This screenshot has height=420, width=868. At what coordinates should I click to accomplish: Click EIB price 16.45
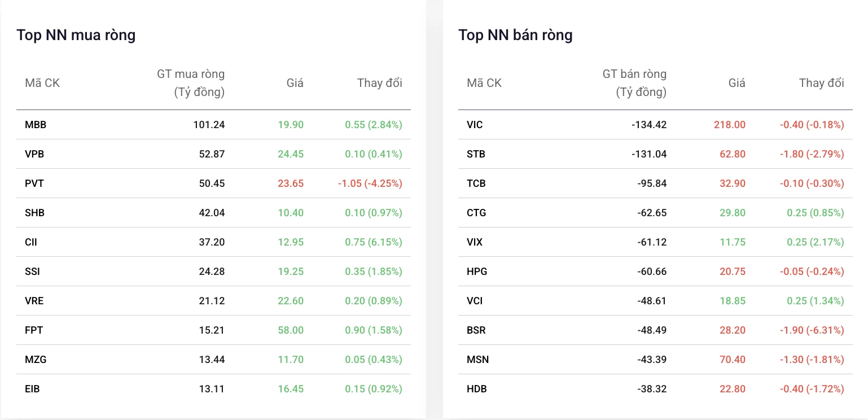[x=291, y=389]
